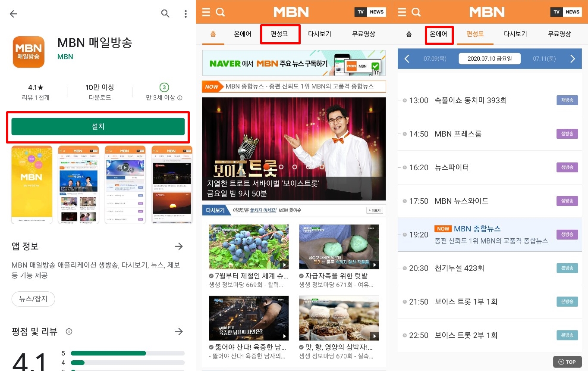588x371 pixels.
Task: Select the 홈 tab in right screen
Action: coord(409,34)
